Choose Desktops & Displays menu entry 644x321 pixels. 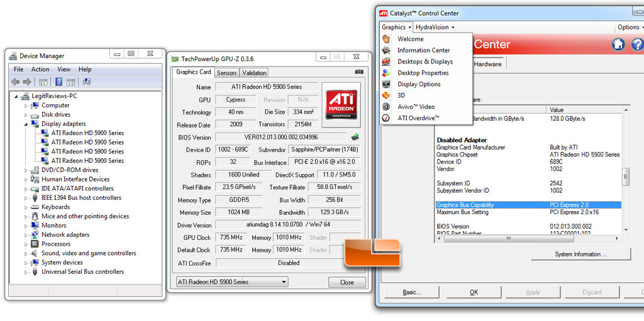click(x=426, y=62)
